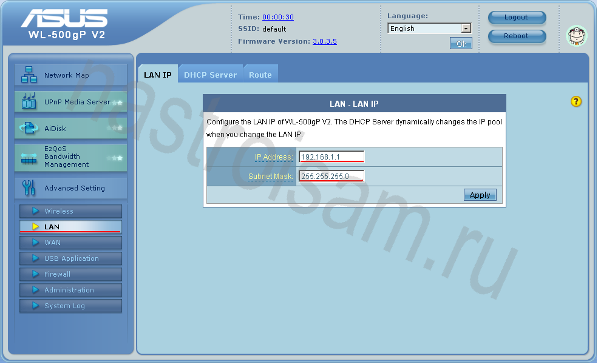Select LAN in Advanced Setting menu
Image resolution: width=598 pixels, height=364 pixels.
coord(71,226)
